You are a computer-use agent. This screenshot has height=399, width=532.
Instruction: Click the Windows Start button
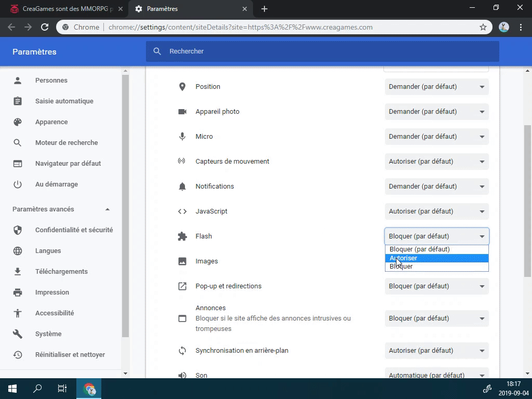(12, 388)
